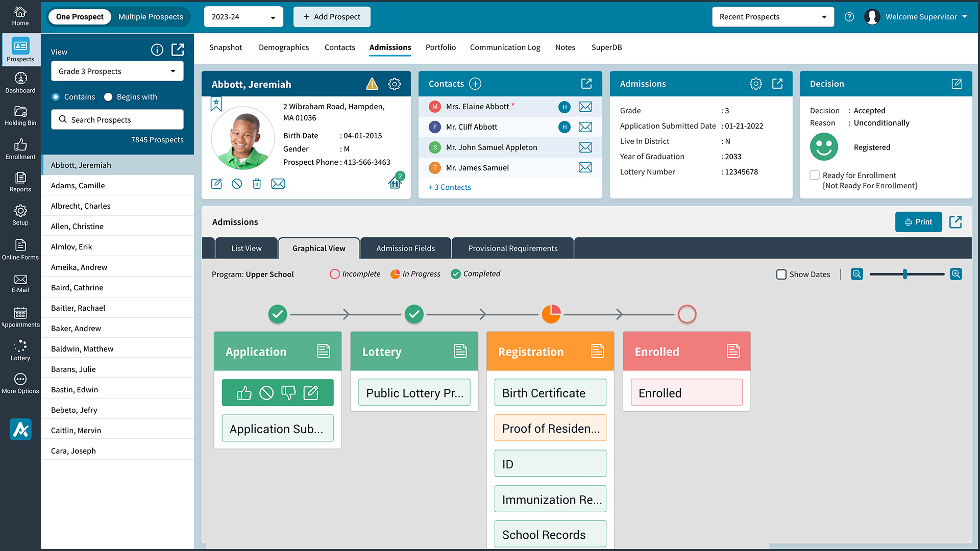Check the Ready for Enrollment box
This screenshot has height=551, width=980.
point(815,175)
